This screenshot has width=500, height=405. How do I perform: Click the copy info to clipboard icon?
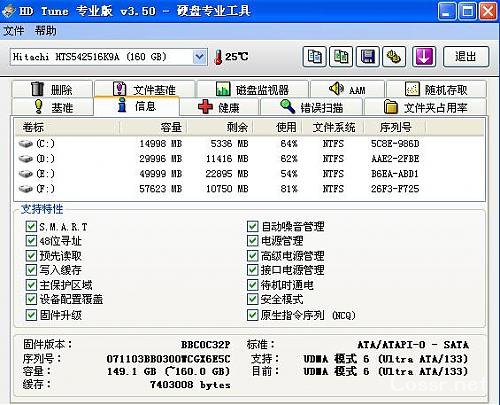[x=314, y=57]
